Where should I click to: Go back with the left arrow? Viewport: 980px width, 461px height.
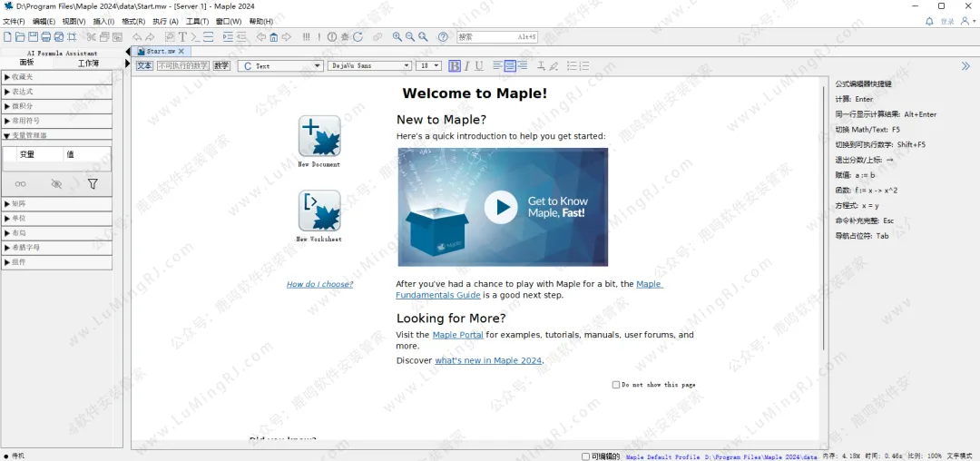(x=260, y=37)
